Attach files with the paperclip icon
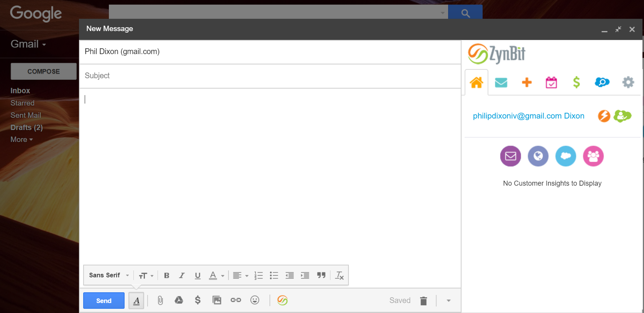The image size is (644, 313). tap(160, 300)
